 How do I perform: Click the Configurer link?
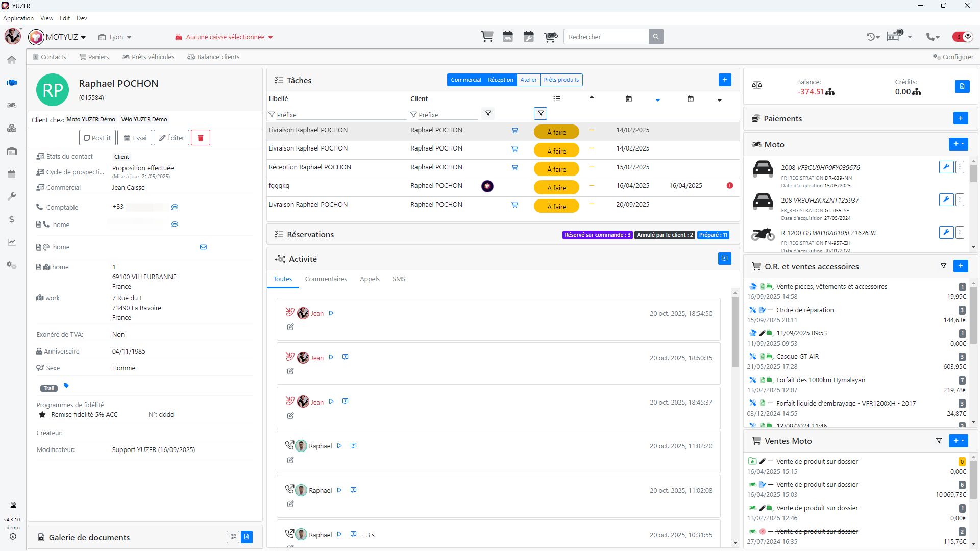point(953,57)
